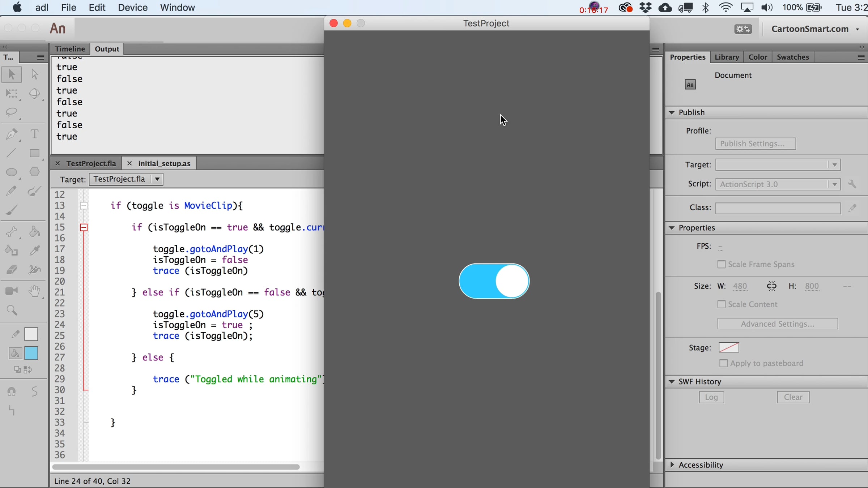Select the Subselection arrow tool

[34, 74]
